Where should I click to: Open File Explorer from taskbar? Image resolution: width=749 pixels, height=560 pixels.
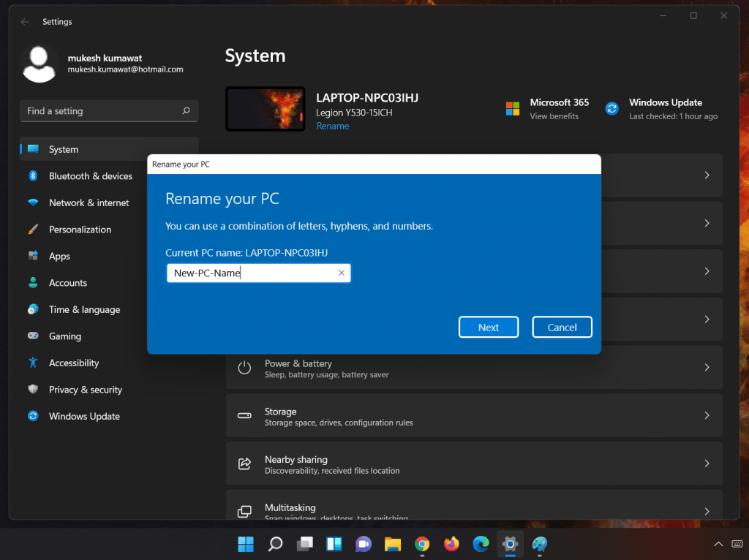393,544
